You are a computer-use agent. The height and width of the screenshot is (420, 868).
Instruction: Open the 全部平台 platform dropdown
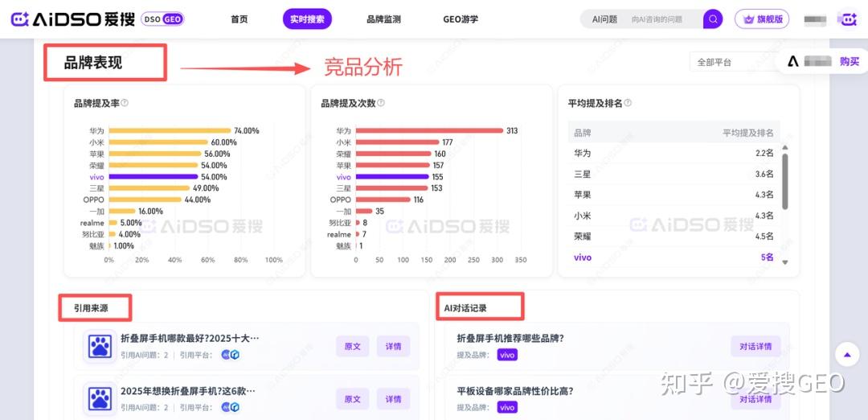732,62
